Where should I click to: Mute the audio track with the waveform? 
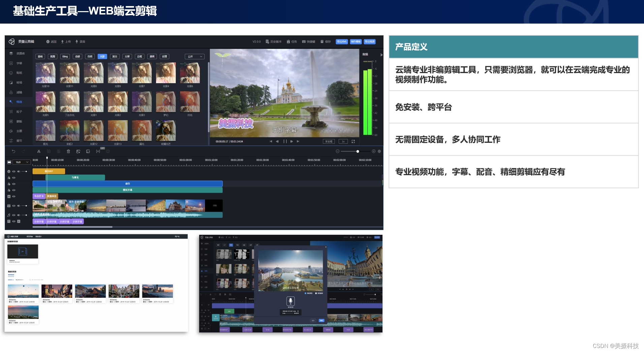point(19,215)
